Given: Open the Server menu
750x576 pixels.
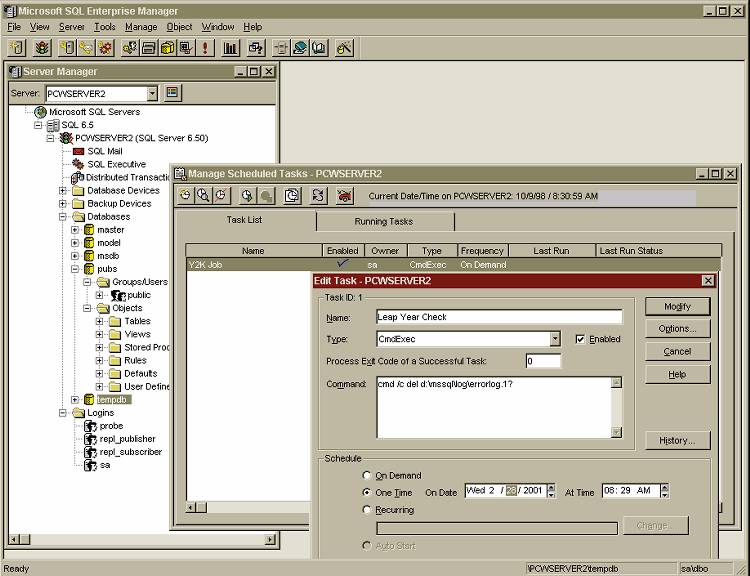Looking at the screenshot, I should pyautogui.click(x=72, y=27).
